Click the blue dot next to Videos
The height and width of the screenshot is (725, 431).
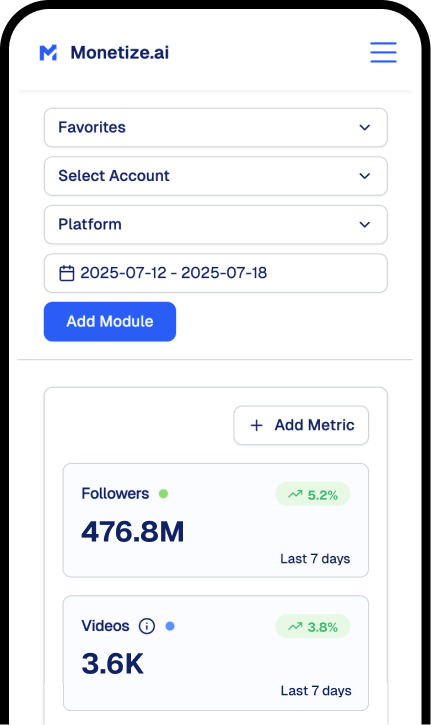coord(170,626)
